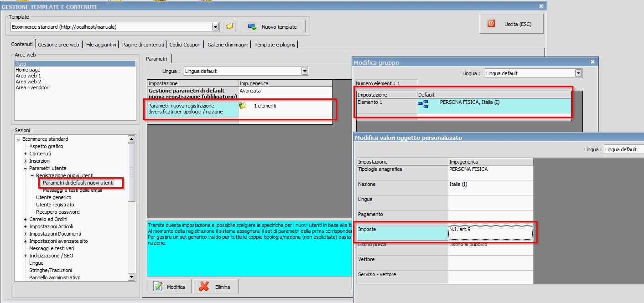Screen dimensions: 644x303
Task: Expand the Indicizzazione / SEO node
Action: [x=26, y=256]
